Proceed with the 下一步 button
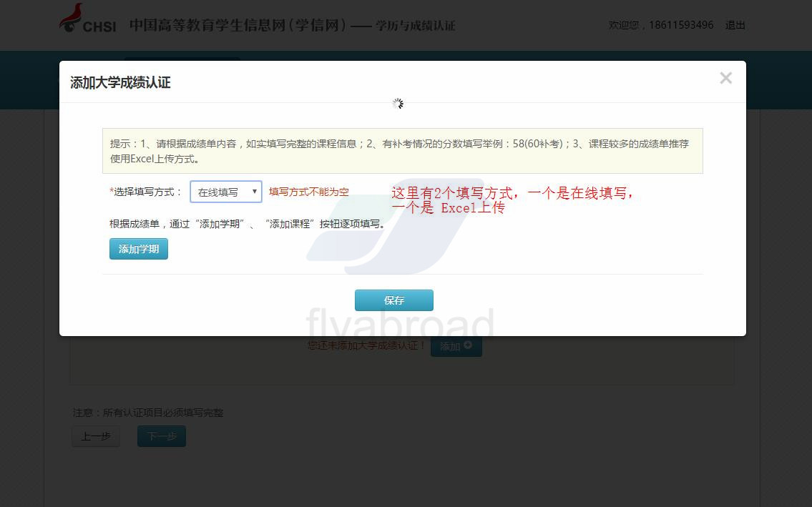Screen dimensions: 812x507 tap(162, 436)
